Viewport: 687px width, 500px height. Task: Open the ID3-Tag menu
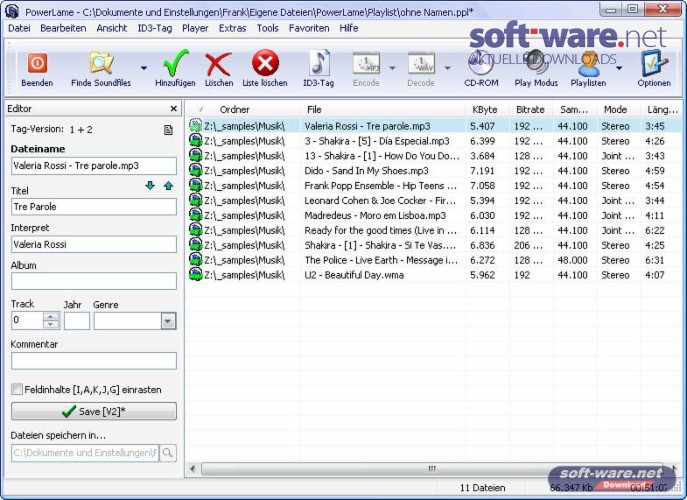point(155,28)
